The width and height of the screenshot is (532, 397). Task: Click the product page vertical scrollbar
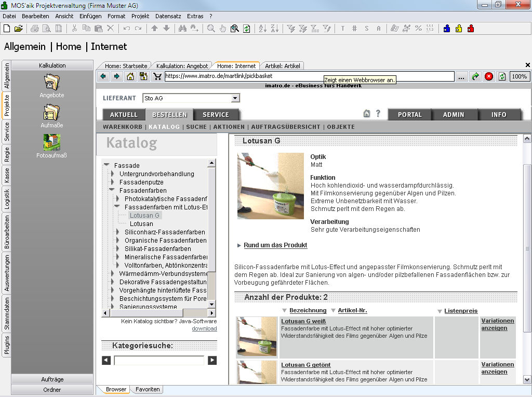527,259
